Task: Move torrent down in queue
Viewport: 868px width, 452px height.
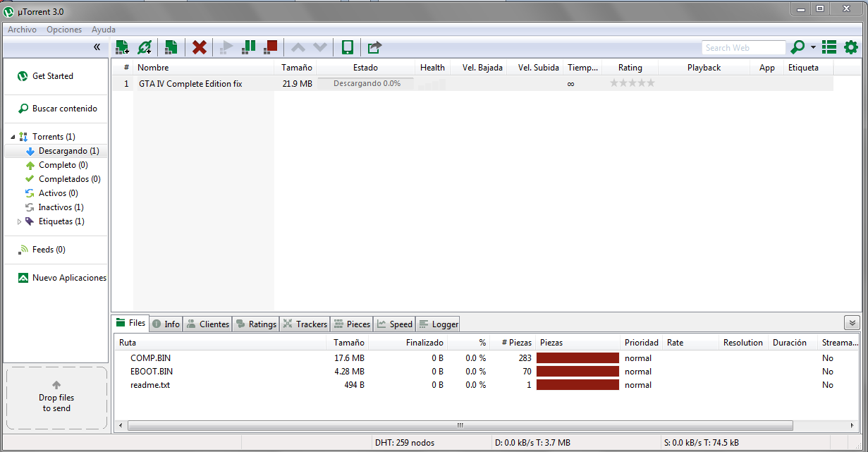Action: point(320,47)
